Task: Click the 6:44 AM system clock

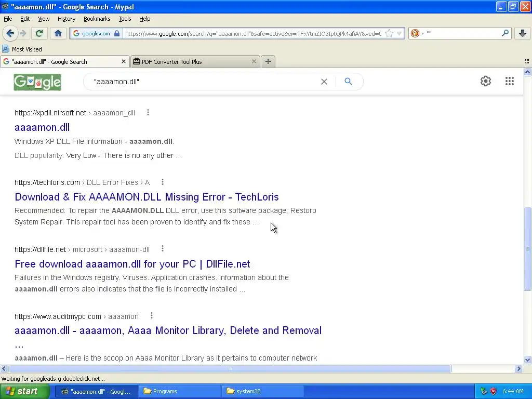Action: coord(513,391)
